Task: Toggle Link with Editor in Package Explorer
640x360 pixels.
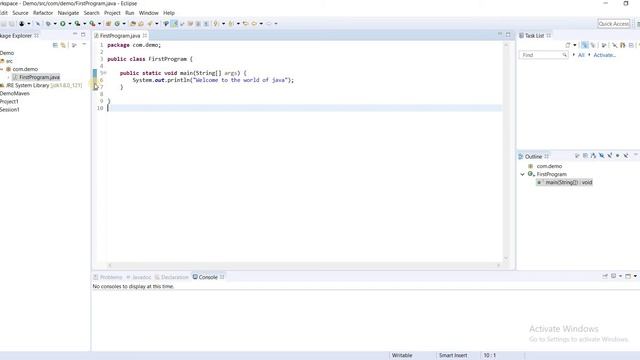Action: click(63, 45)
